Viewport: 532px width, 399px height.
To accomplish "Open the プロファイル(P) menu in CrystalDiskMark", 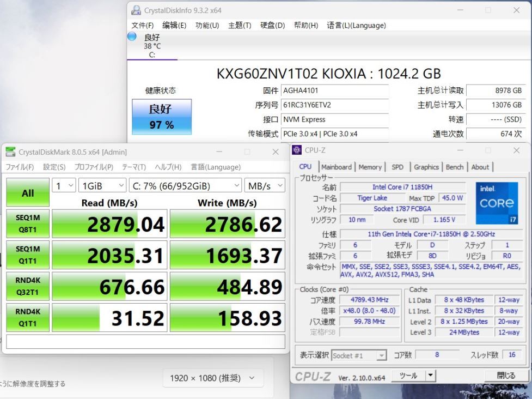I will point(94,167).
